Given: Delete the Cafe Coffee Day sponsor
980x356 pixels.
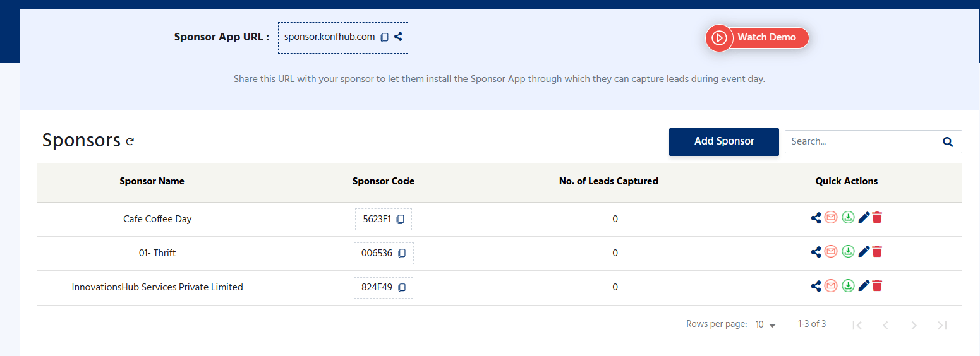Looking at the screenshot, I should [877, 217].
